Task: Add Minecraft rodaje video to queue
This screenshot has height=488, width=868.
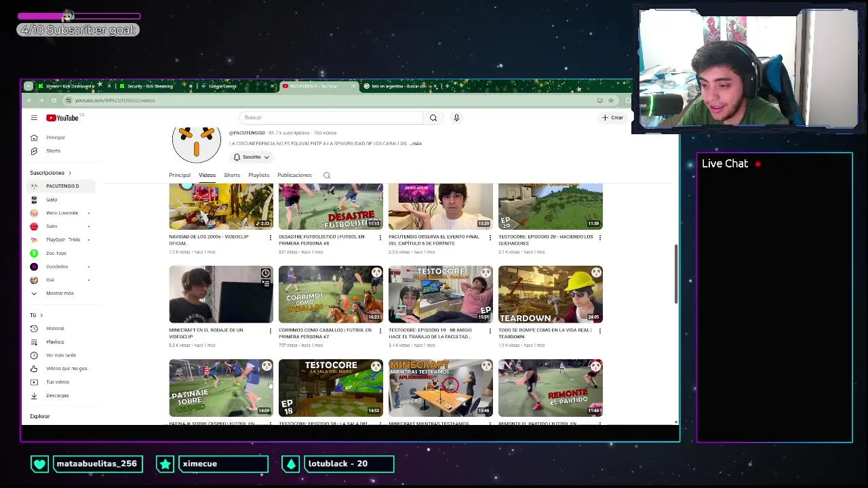Action: pyautogui.click(x=266, y=283)
